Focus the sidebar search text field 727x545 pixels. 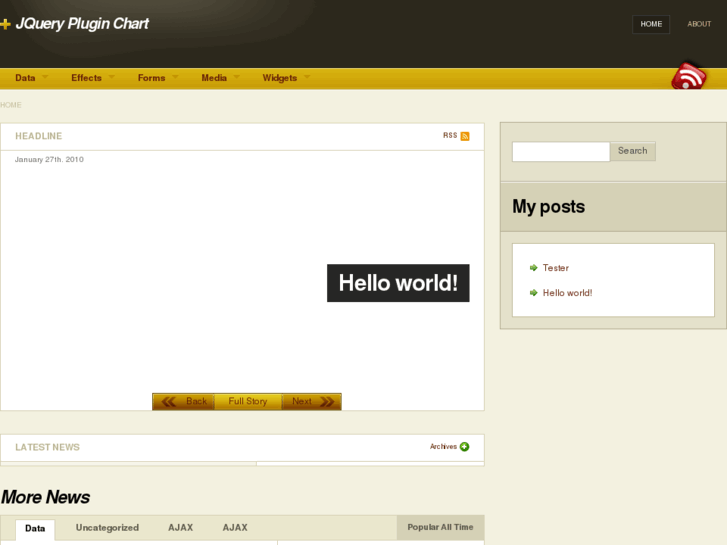point(561,152)
